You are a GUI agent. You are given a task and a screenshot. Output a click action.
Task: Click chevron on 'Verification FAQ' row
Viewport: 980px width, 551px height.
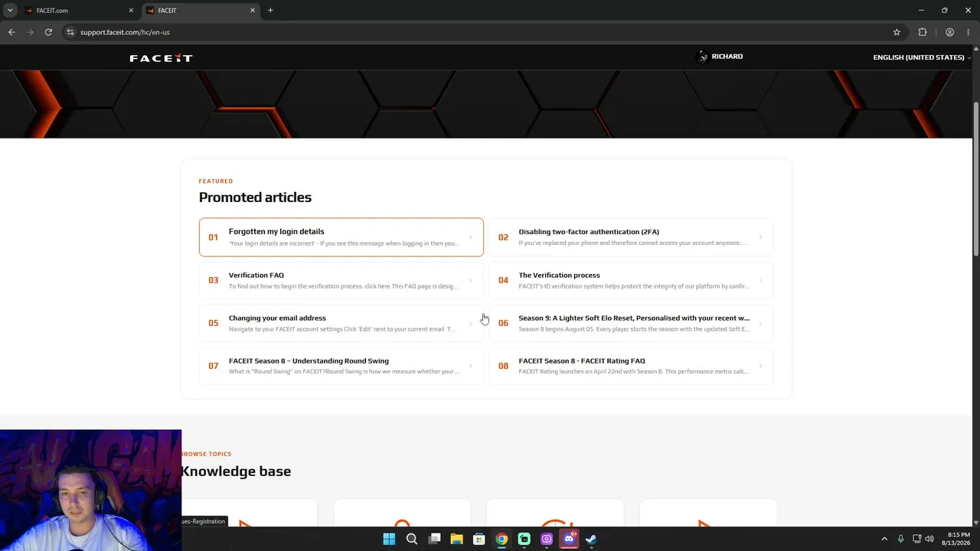click(470, 280)
